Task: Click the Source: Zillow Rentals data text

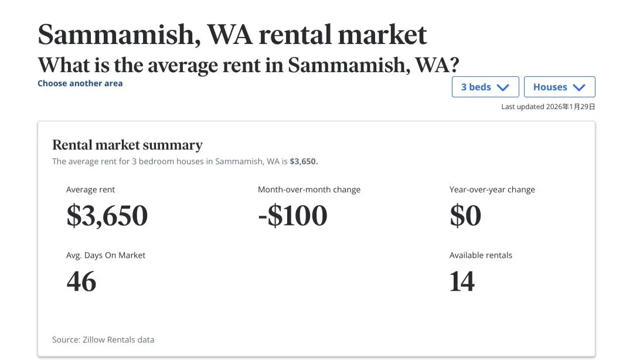Action: (x=103, y=339)
